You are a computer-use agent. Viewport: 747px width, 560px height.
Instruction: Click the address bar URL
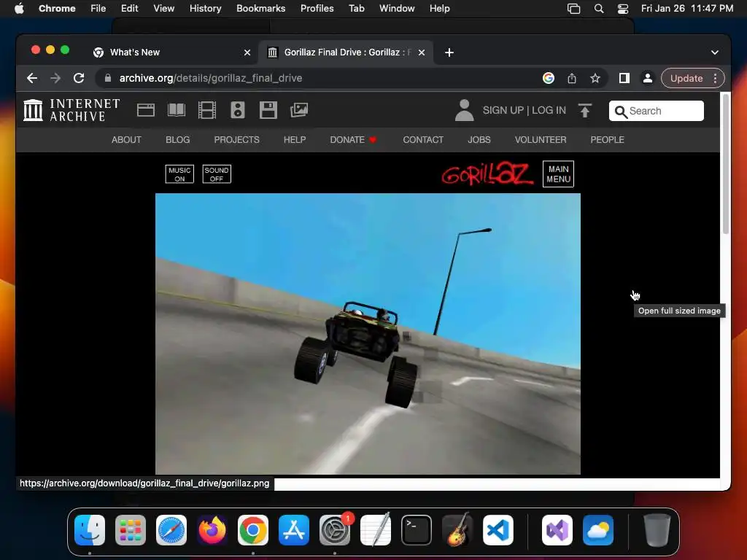click(x=211, y=78)
